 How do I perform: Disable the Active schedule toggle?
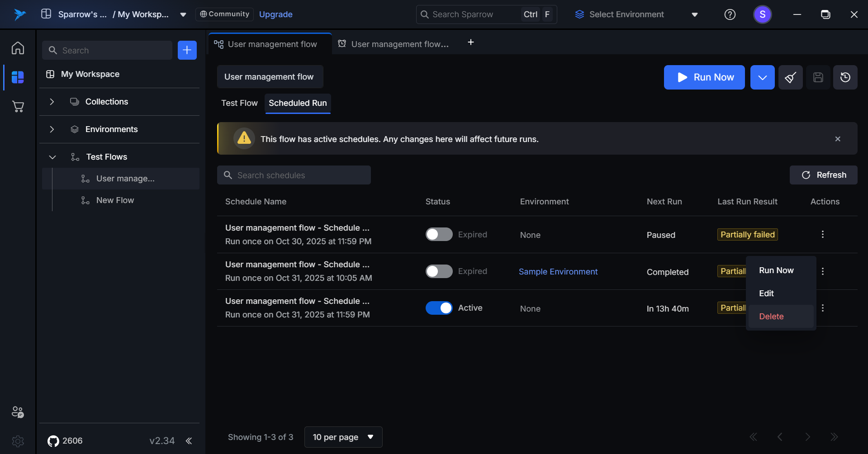(439, 308)
